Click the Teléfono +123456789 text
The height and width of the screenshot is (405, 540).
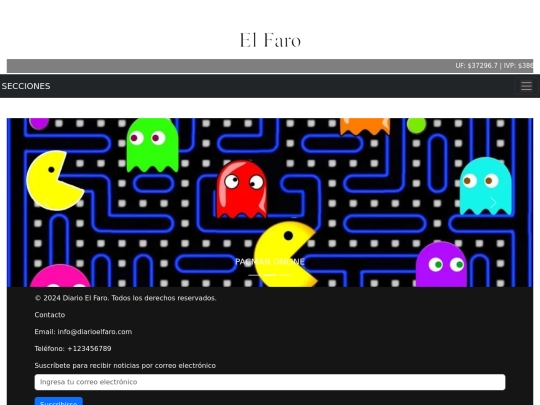[73, 349]
